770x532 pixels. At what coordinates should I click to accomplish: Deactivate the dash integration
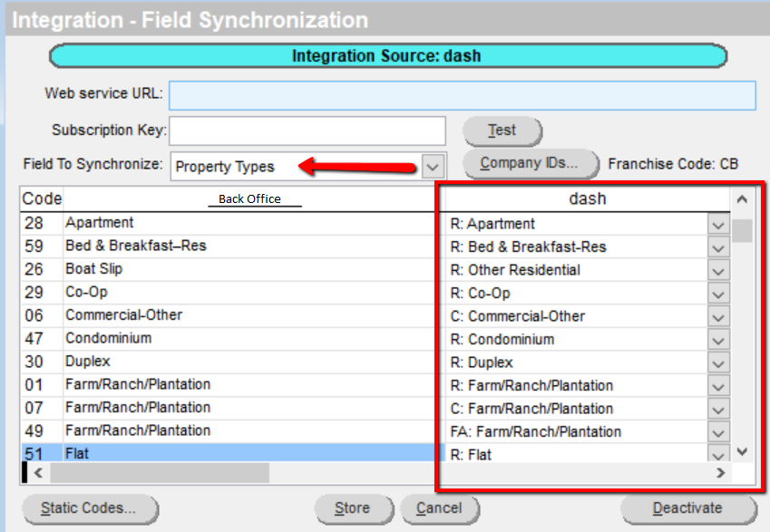[687, 509]
